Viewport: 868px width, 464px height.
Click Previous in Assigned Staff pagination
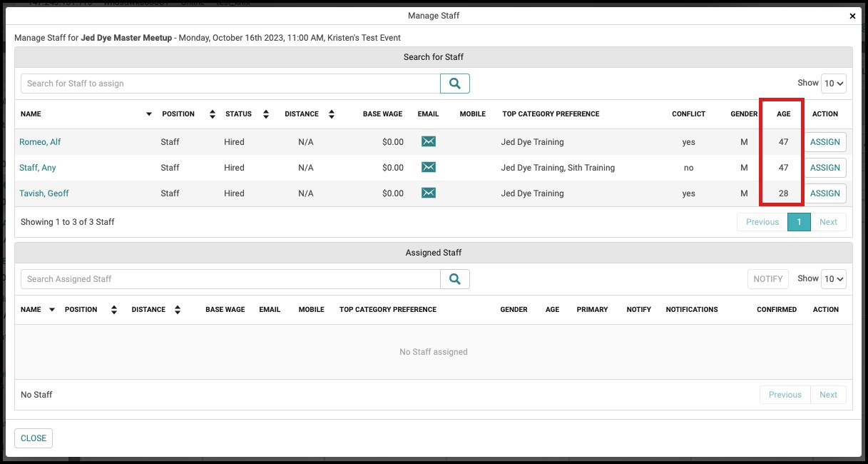785,395
